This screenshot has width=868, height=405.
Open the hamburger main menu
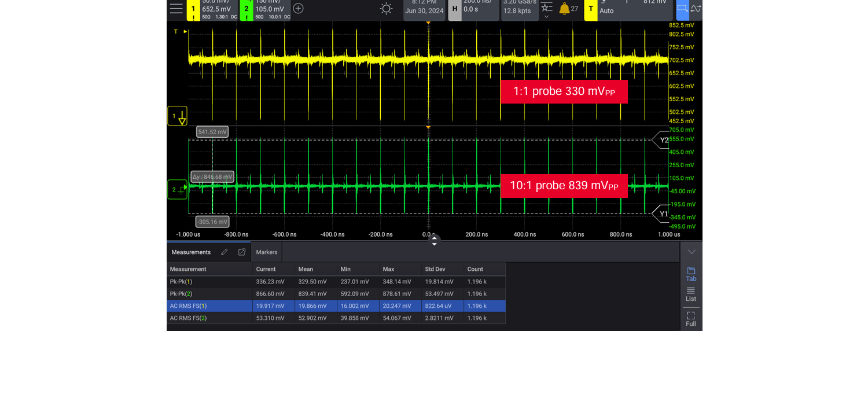176,9
